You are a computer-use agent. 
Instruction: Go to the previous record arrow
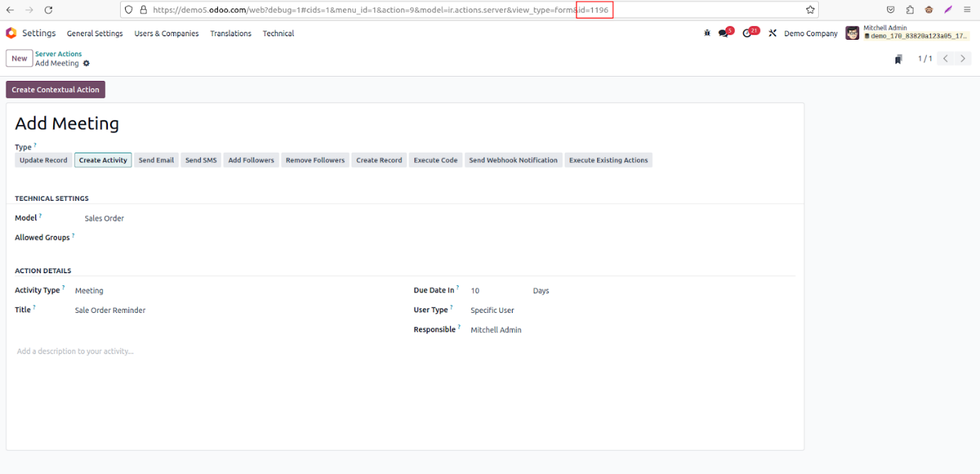tap(945, 58)
